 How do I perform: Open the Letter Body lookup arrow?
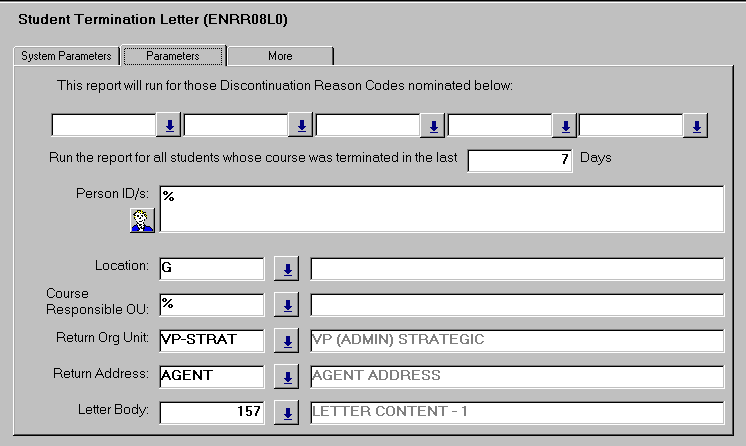(x=287, y=413)
